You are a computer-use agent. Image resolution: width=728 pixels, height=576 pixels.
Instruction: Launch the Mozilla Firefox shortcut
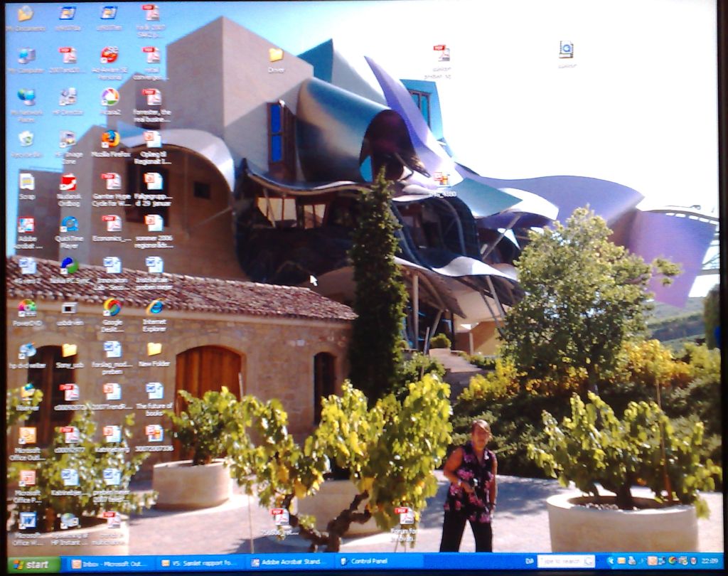pos(110,139)
